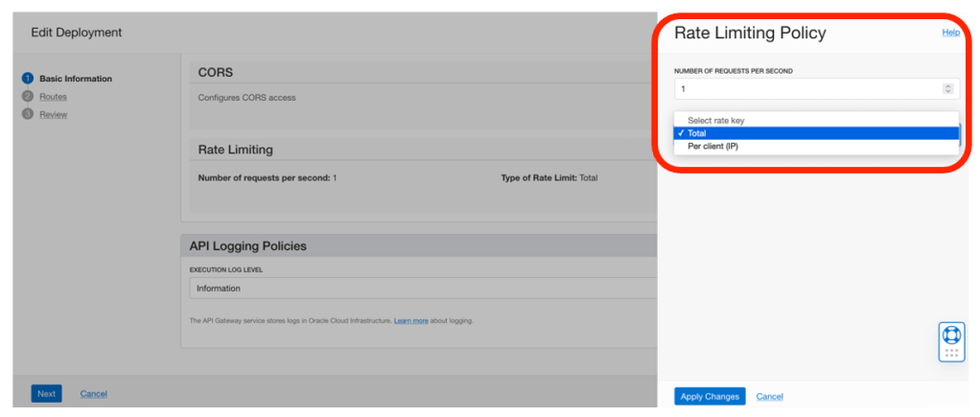Image resolution: width=980 pixels, height=417 pixels.
Task: Select the Basic Information step label
Action: 75,79
